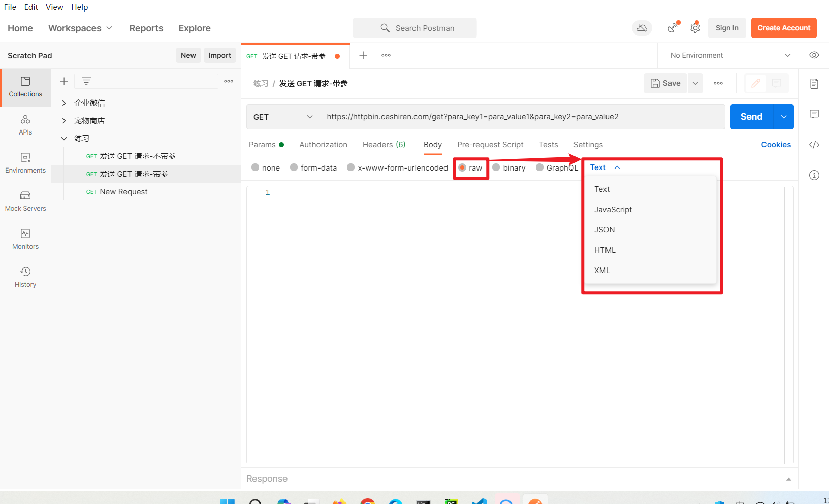Click the pencil edit mode icon
This screenshot has height=504, width=829.
(756, 83)
